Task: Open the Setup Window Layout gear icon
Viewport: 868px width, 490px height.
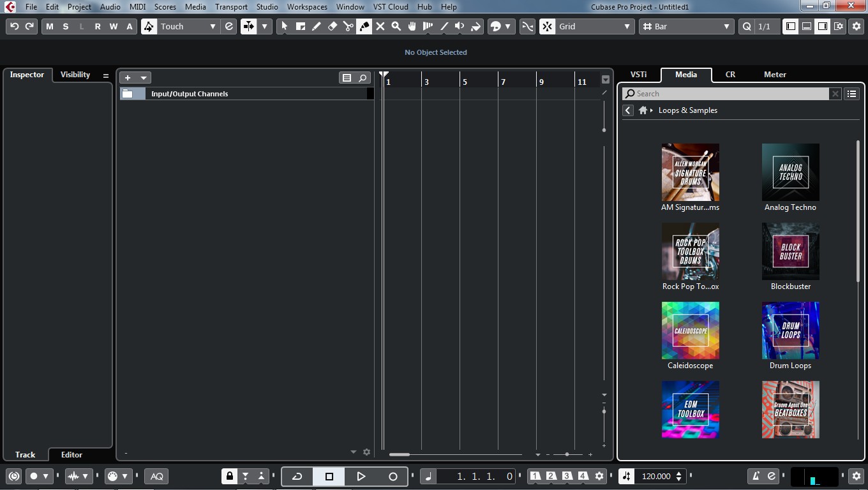Action: [x=839, y=26]
